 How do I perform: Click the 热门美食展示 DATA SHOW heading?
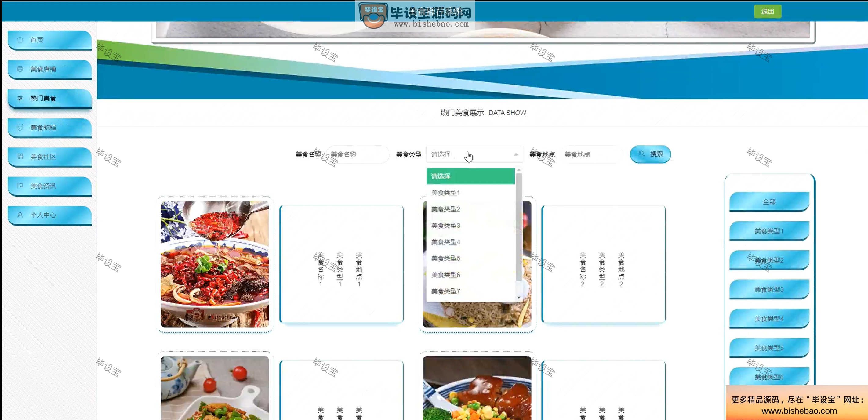point(483,113)
